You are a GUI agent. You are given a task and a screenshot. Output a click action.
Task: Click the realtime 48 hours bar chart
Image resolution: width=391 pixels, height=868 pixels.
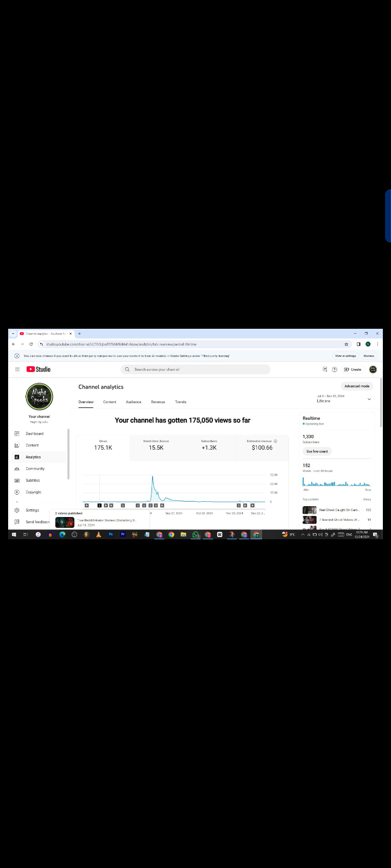[337, 482]
